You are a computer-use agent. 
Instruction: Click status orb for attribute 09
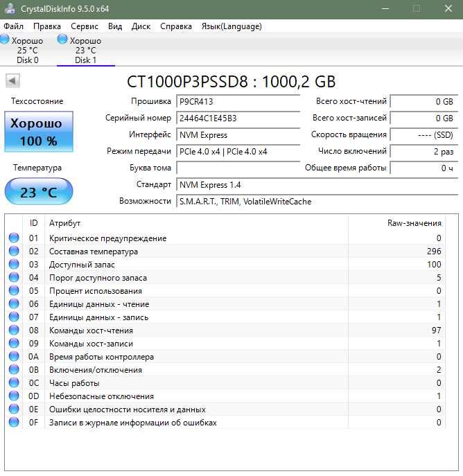pos(14,343)
